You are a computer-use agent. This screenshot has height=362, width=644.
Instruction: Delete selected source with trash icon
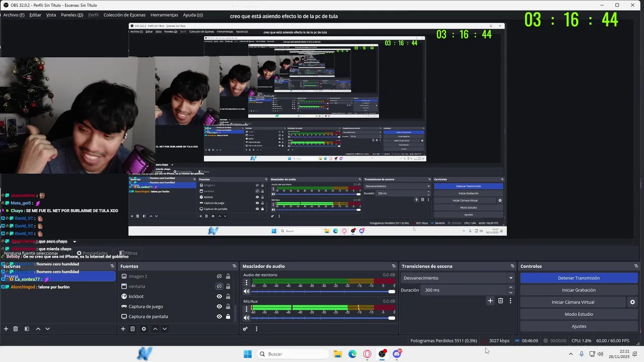(x=133, y=329)
